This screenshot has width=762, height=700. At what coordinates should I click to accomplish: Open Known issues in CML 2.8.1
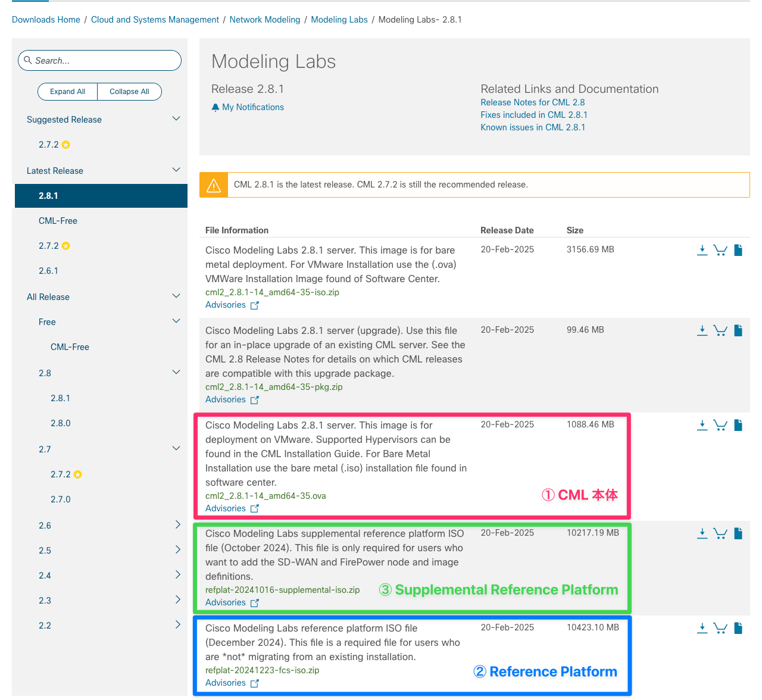pos(533,127)
